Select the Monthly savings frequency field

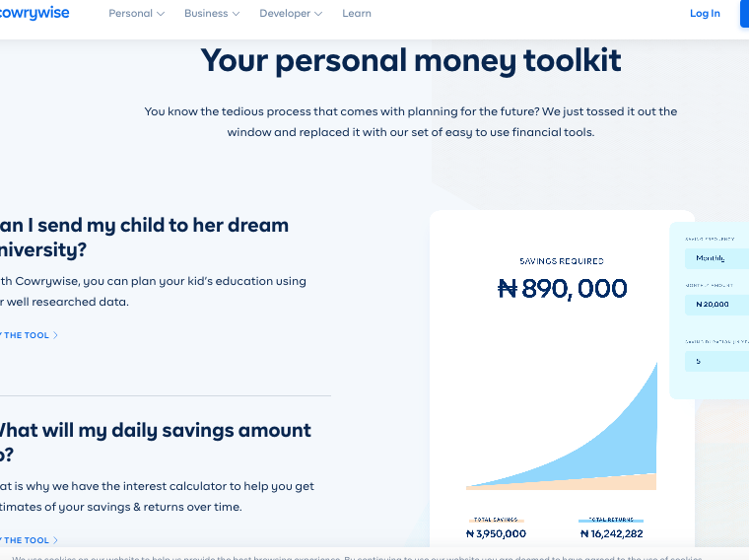716,258
